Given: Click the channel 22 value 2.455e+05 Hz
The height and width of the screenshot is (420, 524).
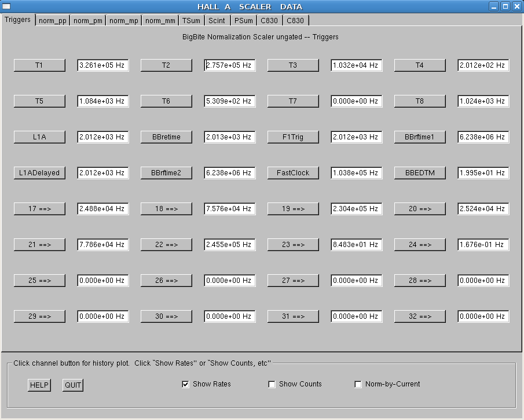Looking at the screenshot, I should (x=230, y=245).
